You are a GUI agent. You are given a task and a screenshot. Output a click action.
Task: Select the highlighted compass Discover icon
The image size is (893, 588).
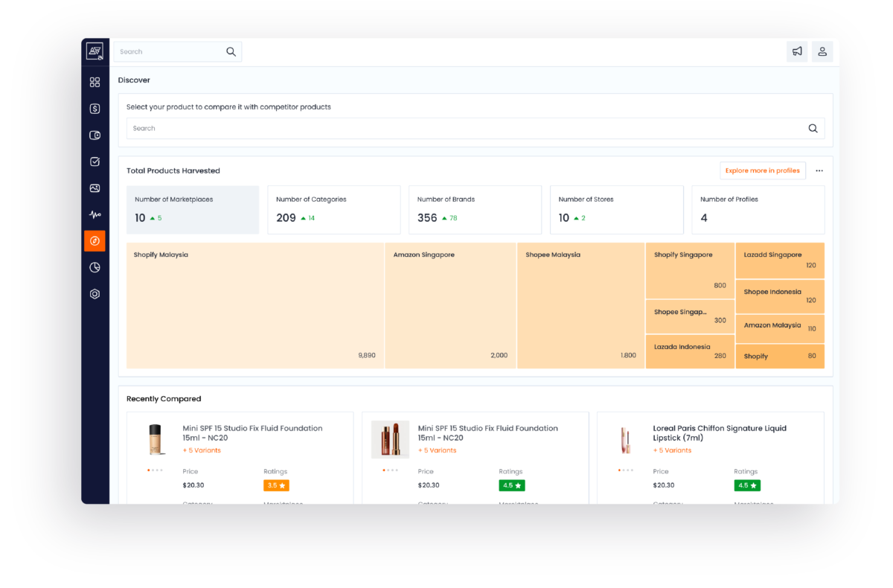tap(95, 240)
